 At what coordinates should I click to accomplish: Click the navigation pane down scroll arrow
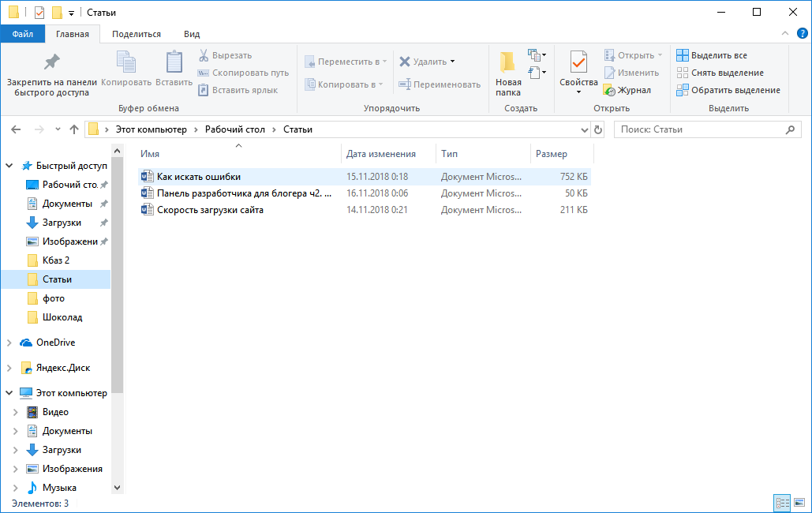point(117,488)
